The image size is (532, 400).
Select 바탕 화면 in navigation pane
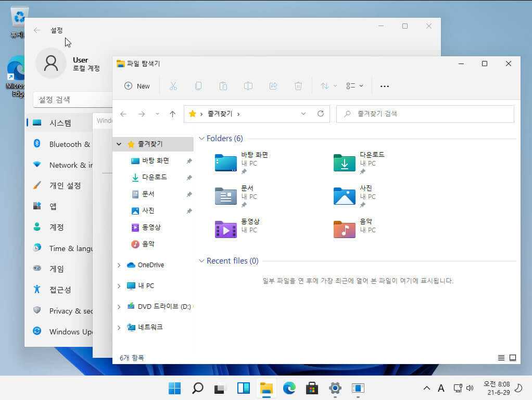tap(156, 160)
